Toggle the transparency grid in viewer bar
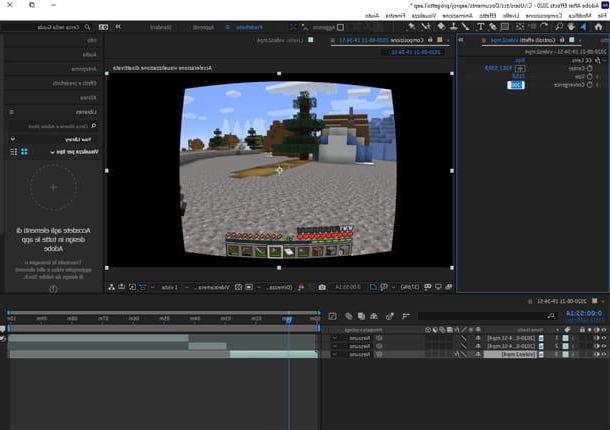This screenshot has height=430, width=610. point(238,287)
